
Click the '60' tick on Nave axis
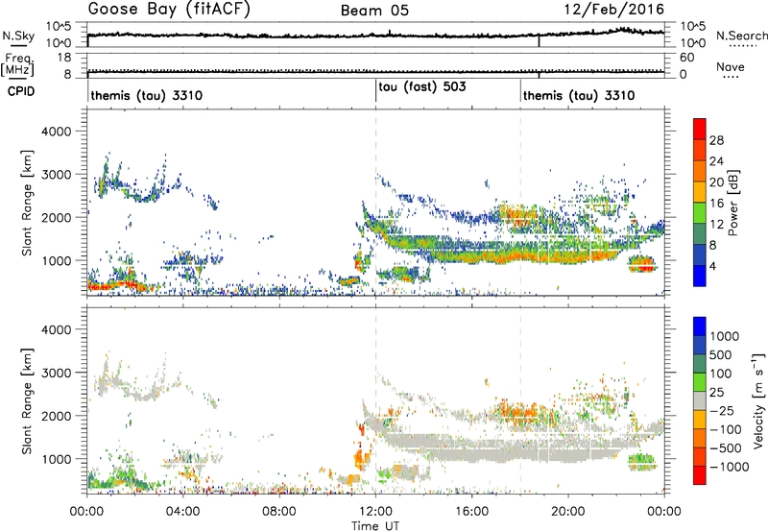686,58
